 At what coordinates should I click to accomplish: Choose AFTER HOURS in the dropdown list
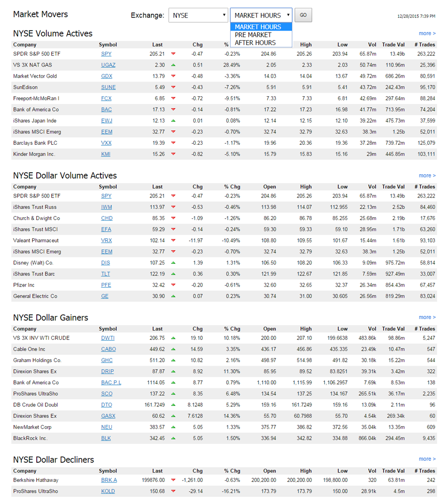pyautogui.click(x=255, y=43)
